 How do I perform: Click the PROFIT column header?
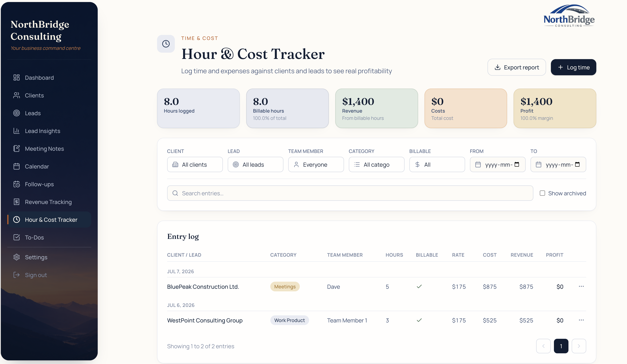pyautogui.click(x=555, y=255)
